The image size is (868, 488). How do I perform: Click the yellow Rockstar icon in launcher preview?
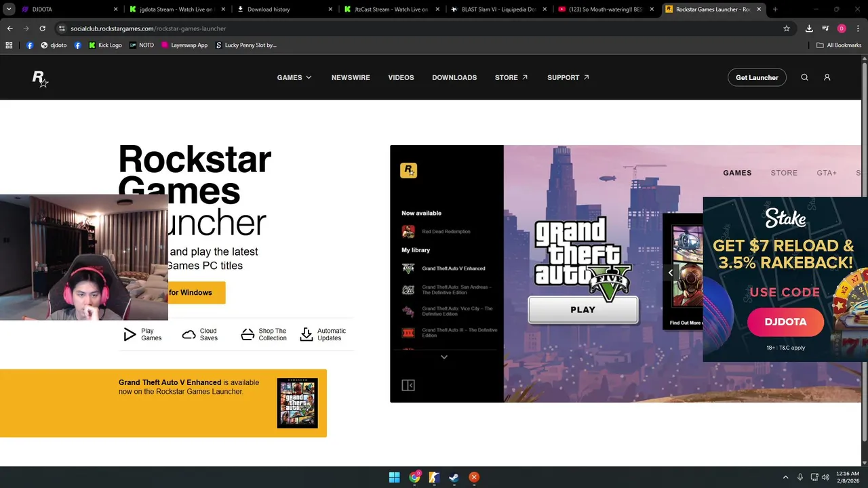pyautogui.click(x=408, y=170)
